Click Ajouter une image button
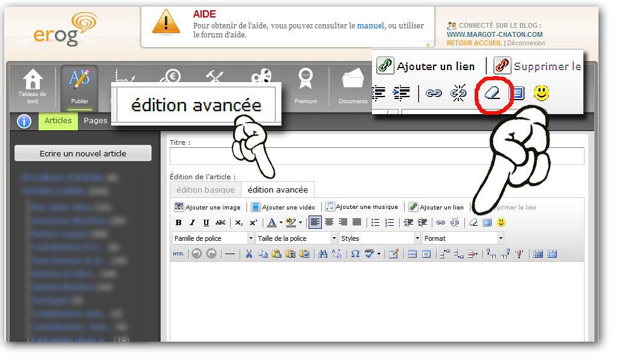 (208, 207)
